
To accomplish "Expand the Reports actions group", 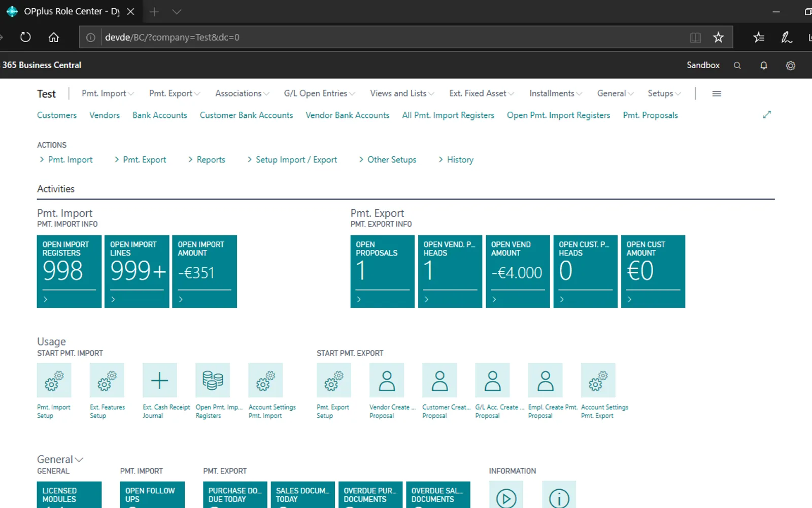I will coord(207,160).
